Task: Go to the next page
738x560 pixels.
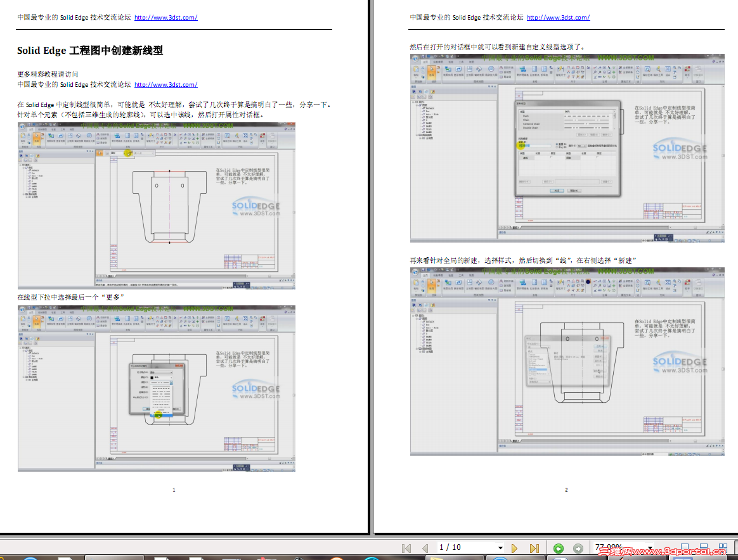Action: pos(514,548)
